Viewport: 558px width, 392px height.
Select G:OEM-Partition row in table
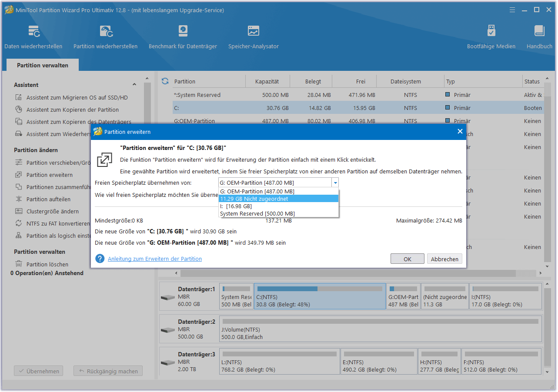pos(358,121)
